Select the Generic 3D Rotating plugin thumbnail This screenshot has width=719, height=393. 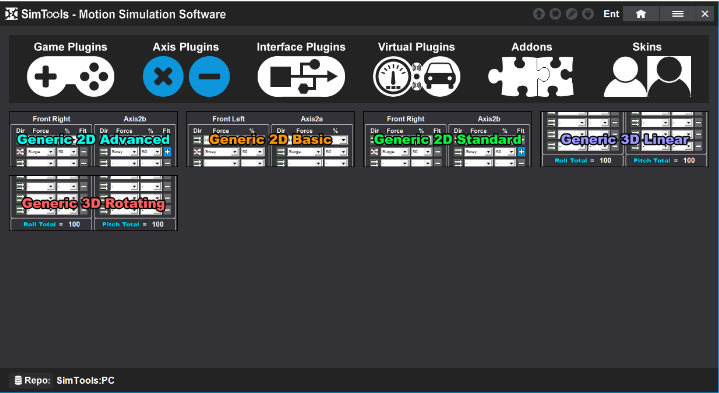point(94,203)
